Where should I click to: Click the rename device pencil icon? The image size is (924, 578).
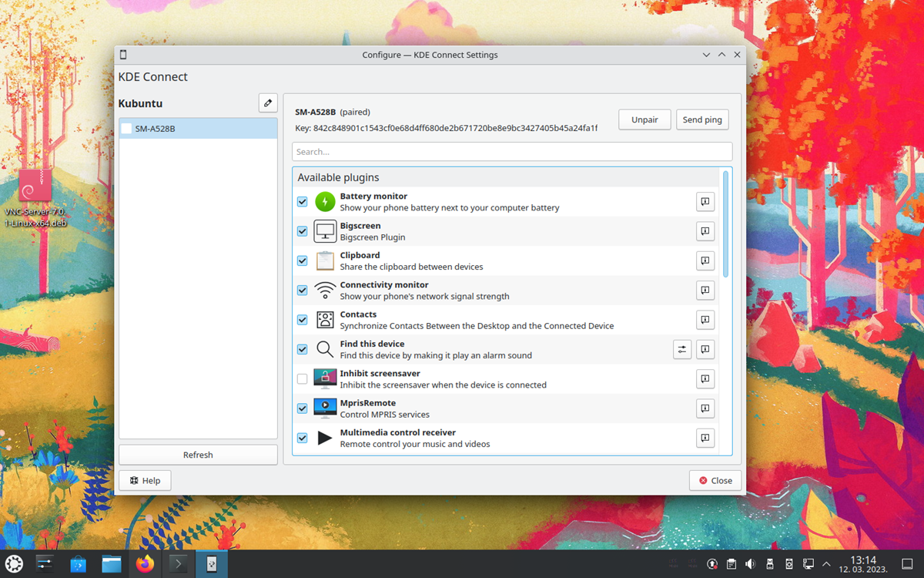(268, 102)
